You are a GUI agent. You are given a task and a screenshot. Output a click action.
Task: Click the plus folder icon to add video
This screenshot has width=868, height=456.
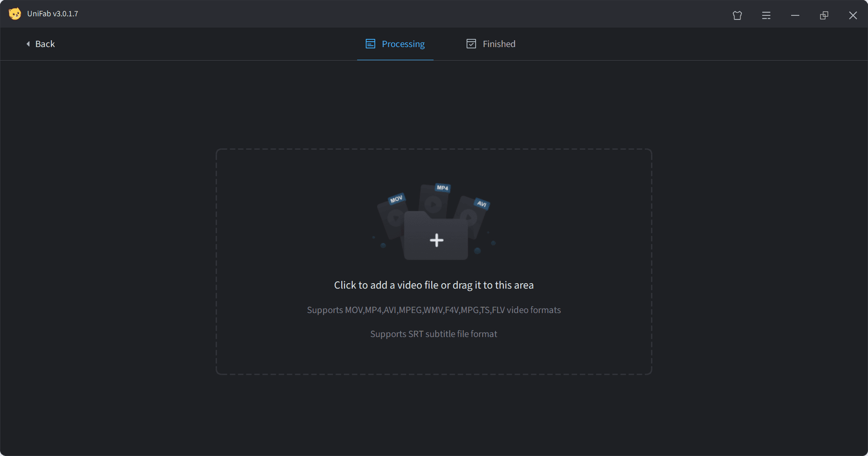coord(436,236)
